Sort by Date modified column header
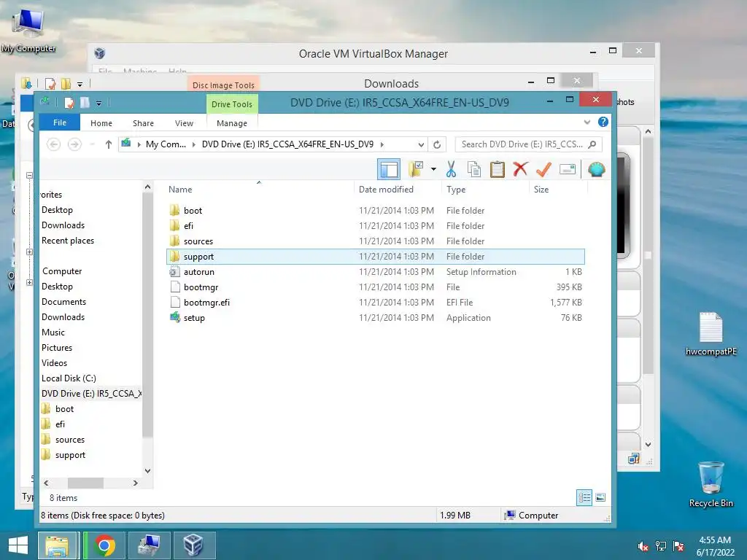The width and height of the screenshot is (747, 560). (386, 189)
